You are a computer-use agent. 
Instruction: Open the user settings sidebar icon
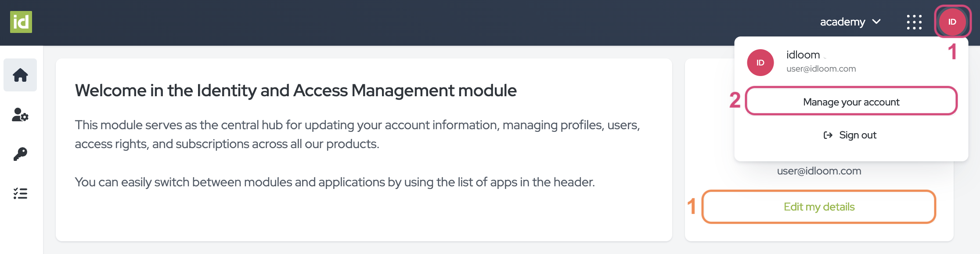(20, 115)
